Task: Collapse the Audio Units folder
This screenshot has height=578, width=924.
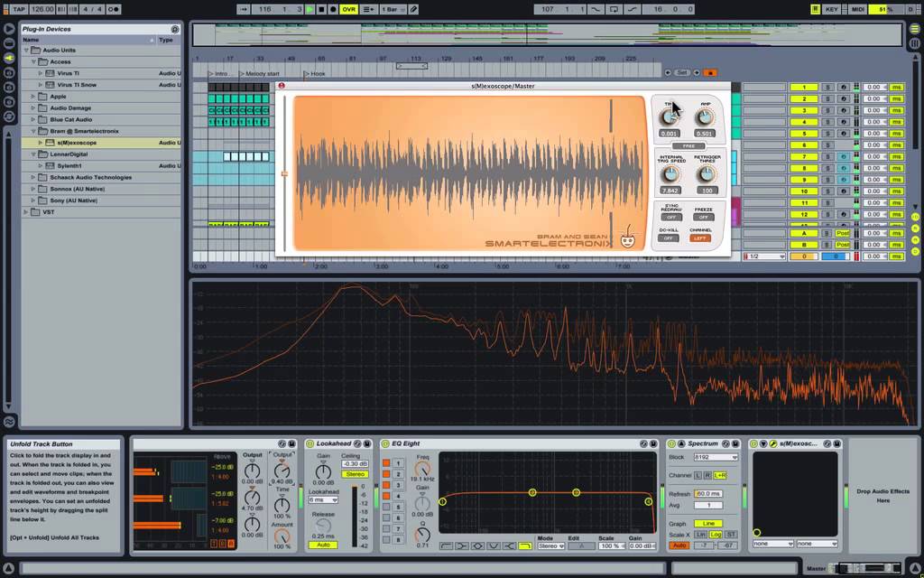Action: 26,51
